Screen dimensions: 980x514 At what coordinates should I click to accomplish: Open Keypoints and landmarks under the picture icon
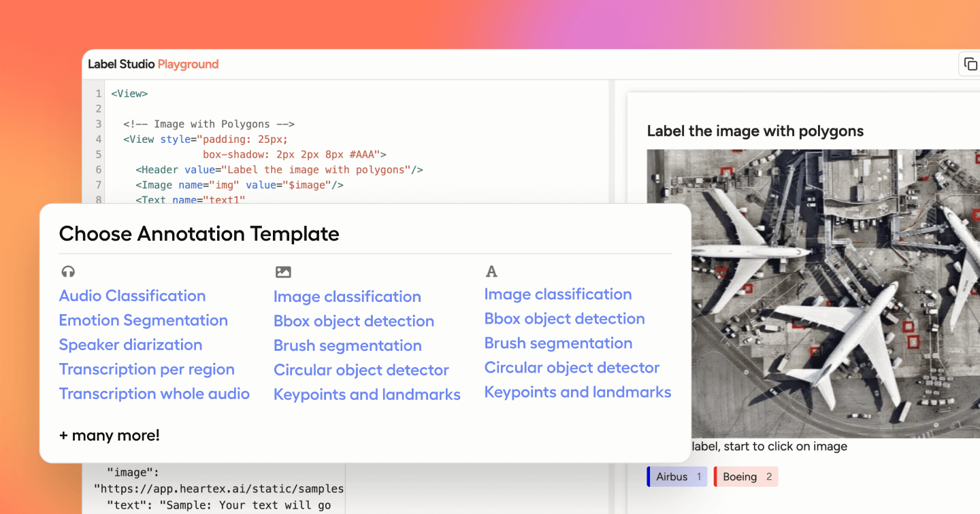click(367, 394)
